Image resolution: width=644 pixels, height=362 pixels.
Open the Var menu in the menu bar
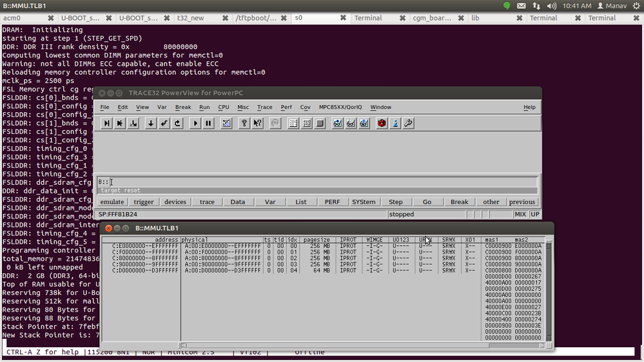[162, 107]
